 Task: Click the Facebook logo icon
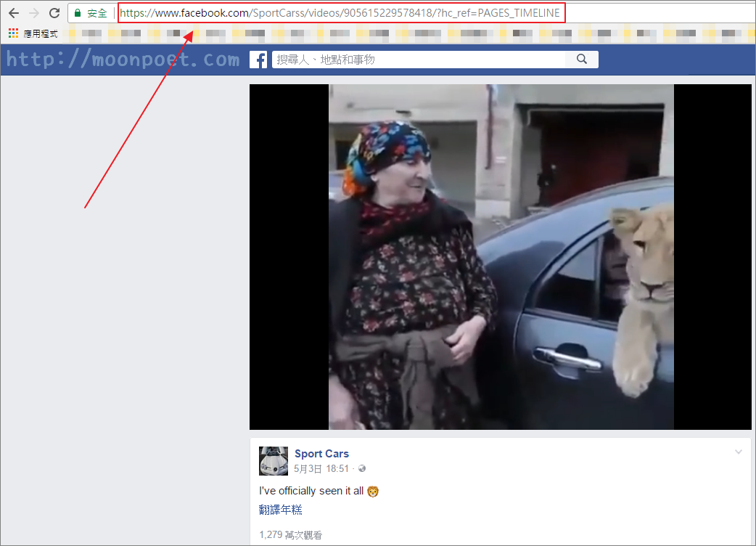258,60
